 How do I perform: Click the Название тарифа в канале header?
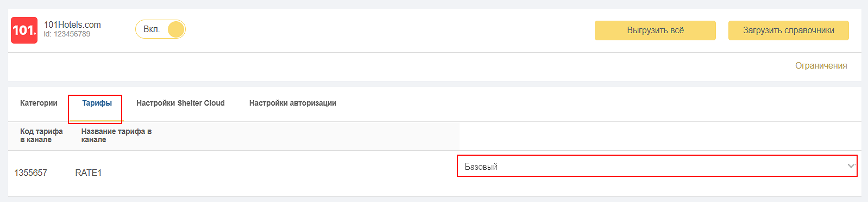(116, 136)
